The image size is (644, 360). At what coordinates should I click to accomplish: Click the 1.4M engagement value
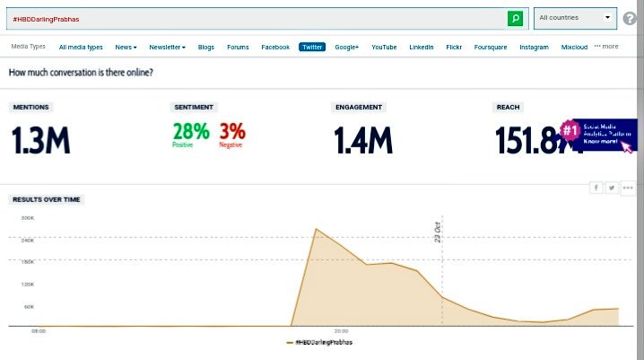pos(363,140)
